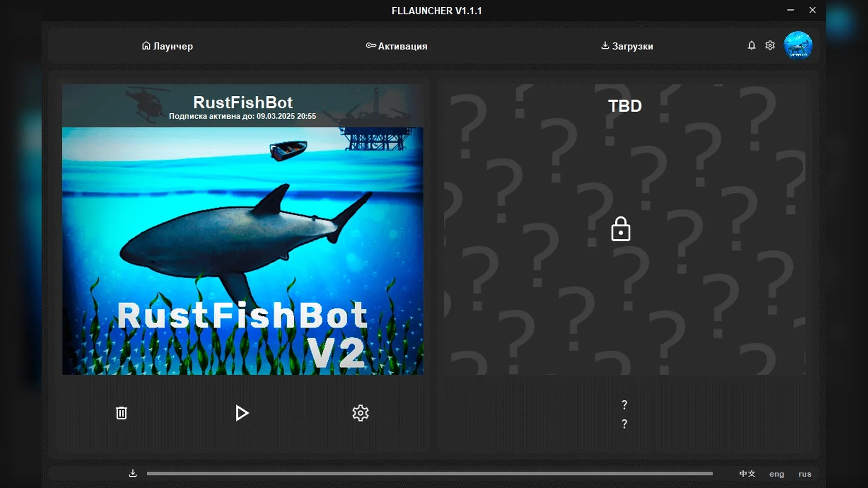
Task: Click the user profile avatar
Action: [797, 46]
